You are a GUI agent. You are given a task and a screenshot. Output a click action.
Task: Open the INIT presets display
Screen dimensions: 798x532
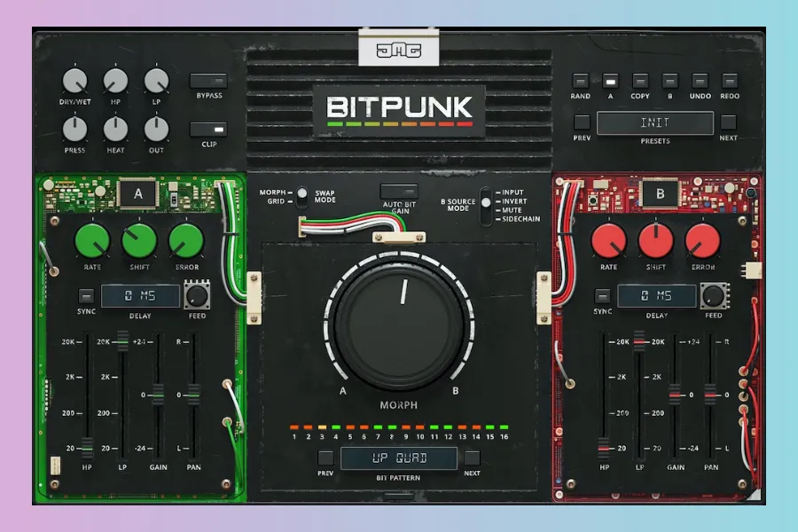click(x=654, y=123)
